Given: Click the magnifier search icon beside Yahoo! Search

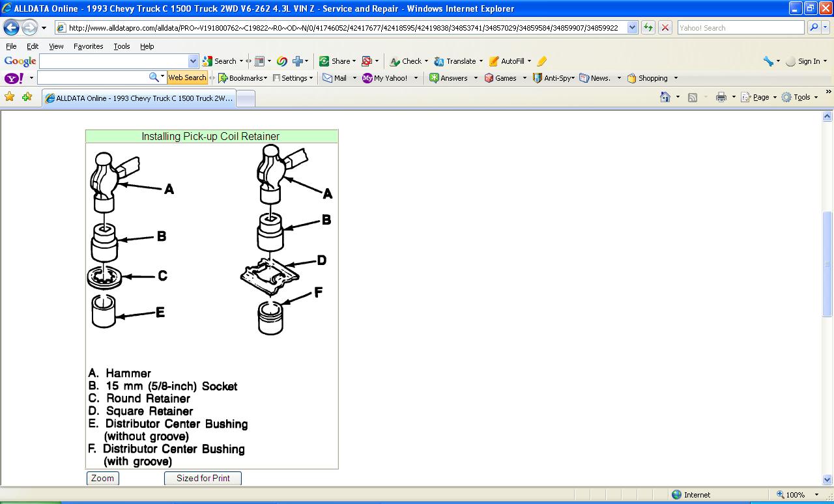Looking at the screenshot, I should [x=813, y=28].
